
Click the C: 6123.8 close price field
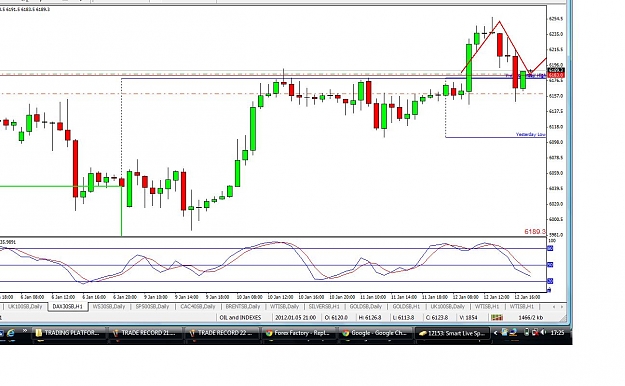pyautogui.click(x=436, y=317)
